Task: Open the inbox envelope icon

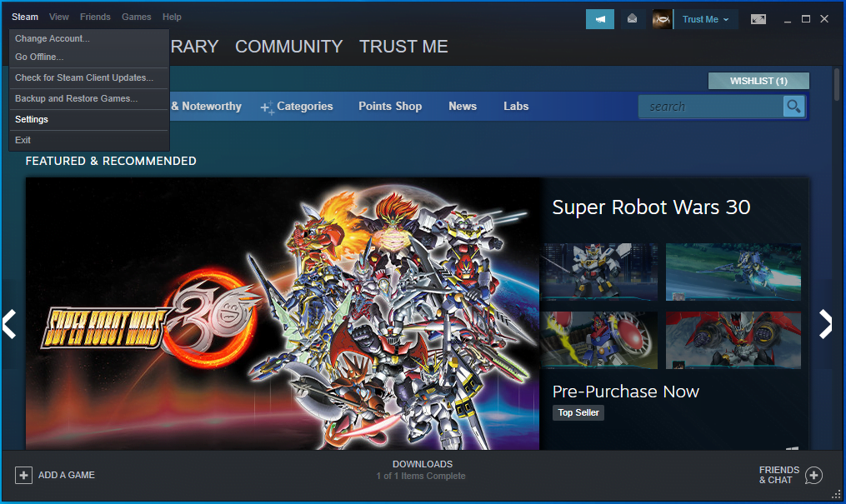Action: (x=633, y=19)
